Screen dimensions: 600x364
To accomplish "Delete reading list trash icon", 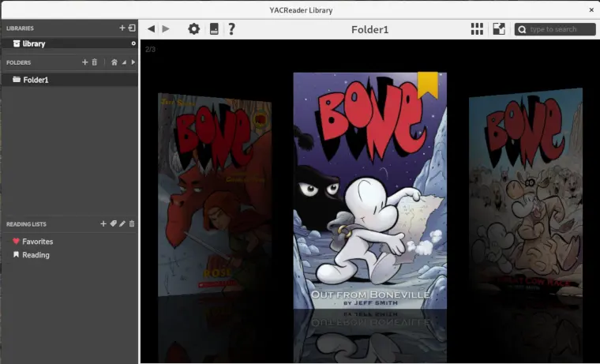I will (132, 223).
